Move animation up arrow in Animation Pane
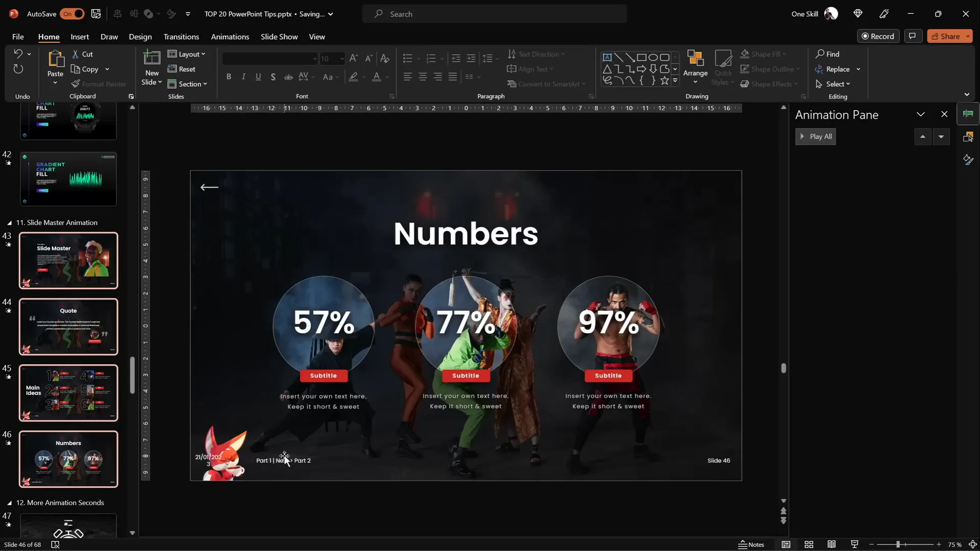The image size is (980, 551). pyautogui.click(x=922, y=137)
